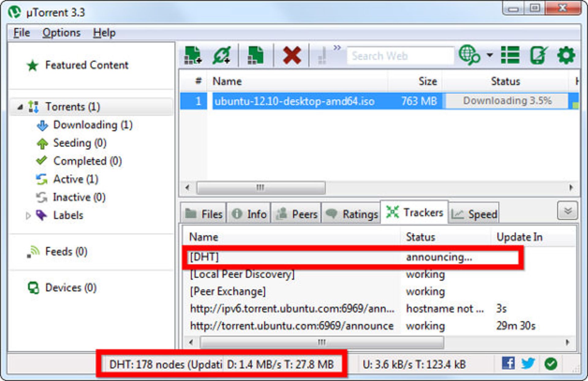The width and height of the screenshot is (588, 381).
Task: Select Completed (0) in sidebar
Action: (87, 161)
